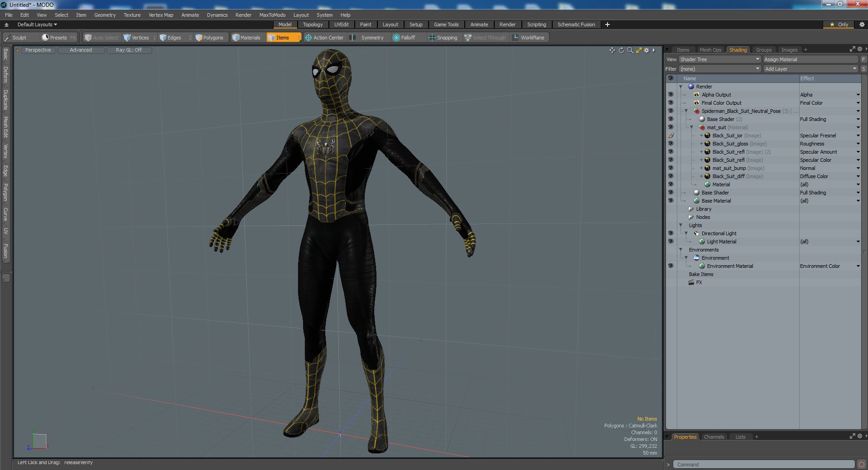
Task: Toggle visibility of Environment Material
Action: pyautogui.click(x=670, y=266)
